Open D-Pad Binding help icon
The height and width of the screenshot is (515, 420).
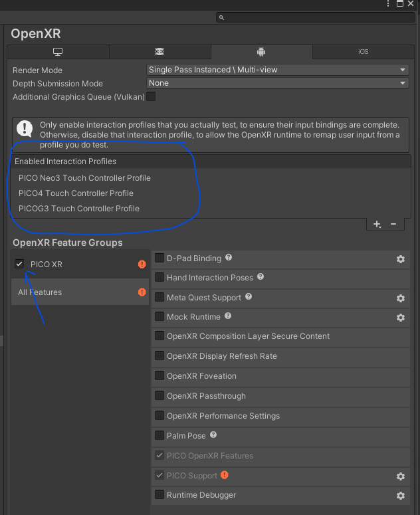(229, 258)
